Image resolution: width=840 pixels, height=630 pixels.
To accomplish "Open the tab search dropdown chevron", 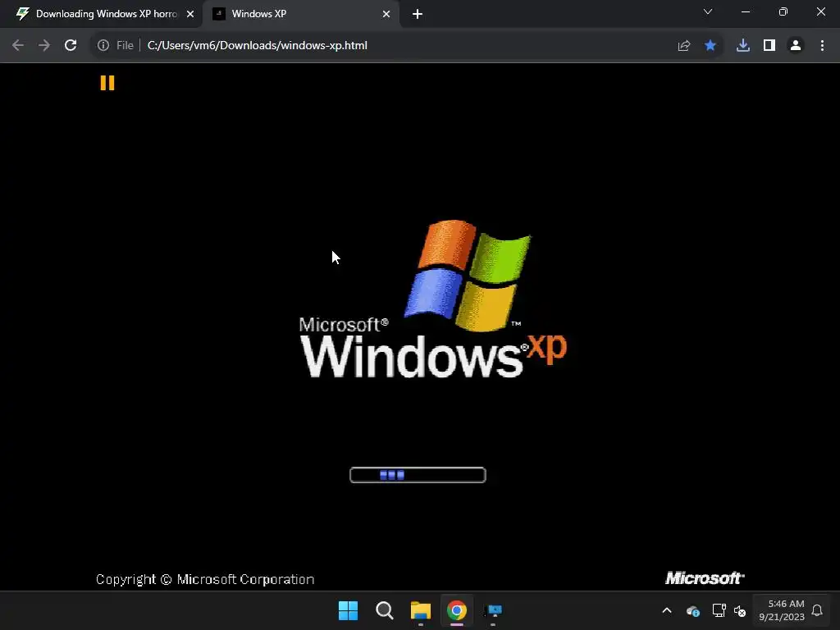I will click(708, 11).
